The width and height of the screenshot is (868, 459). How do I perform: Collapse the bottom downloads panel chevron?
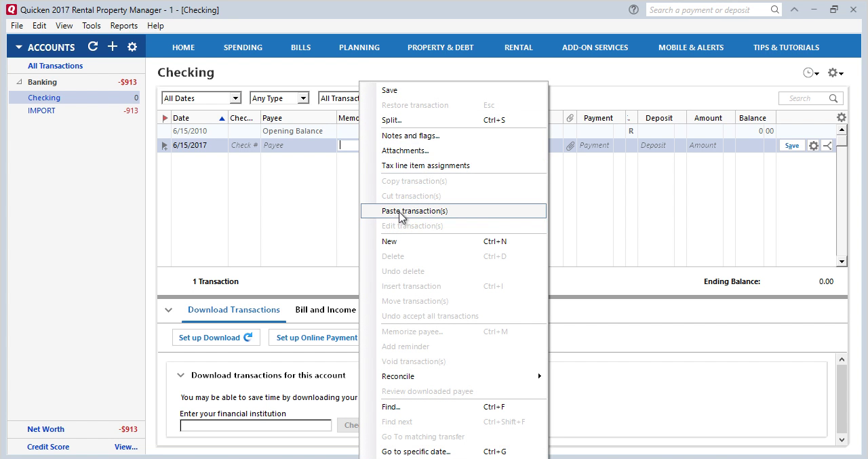pyautogui.click(x=168, y=310)
